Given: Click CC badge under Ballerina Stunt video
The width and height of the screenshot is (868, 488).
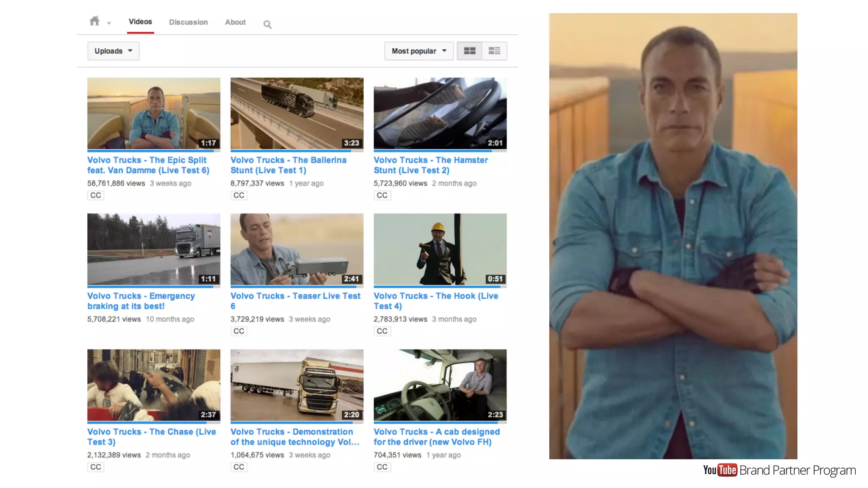Looking at the screenshot, I should (x=239, y=195).
